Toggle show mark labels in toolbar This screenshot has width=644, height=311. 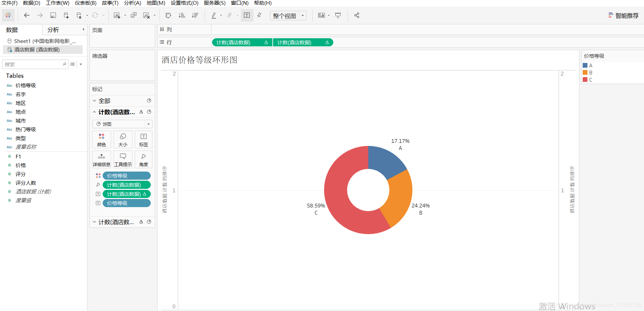(x=247, y=15)
